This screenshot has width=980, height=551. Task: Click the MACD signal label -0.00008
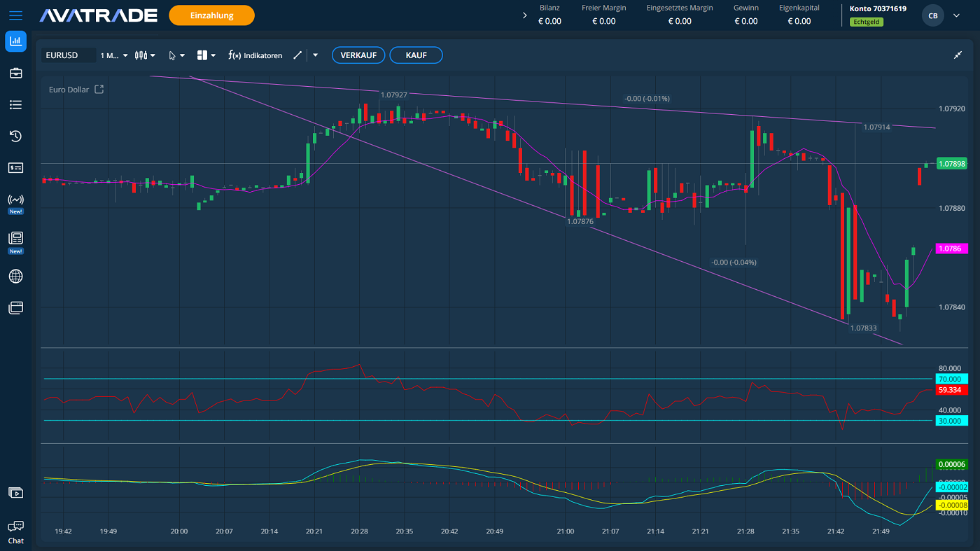[x=951, y=505]
